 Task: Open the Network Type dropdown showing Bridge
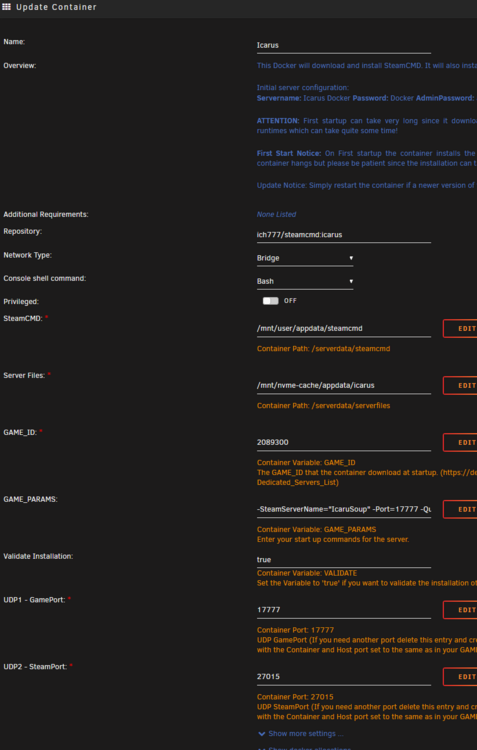click(305, 258)
